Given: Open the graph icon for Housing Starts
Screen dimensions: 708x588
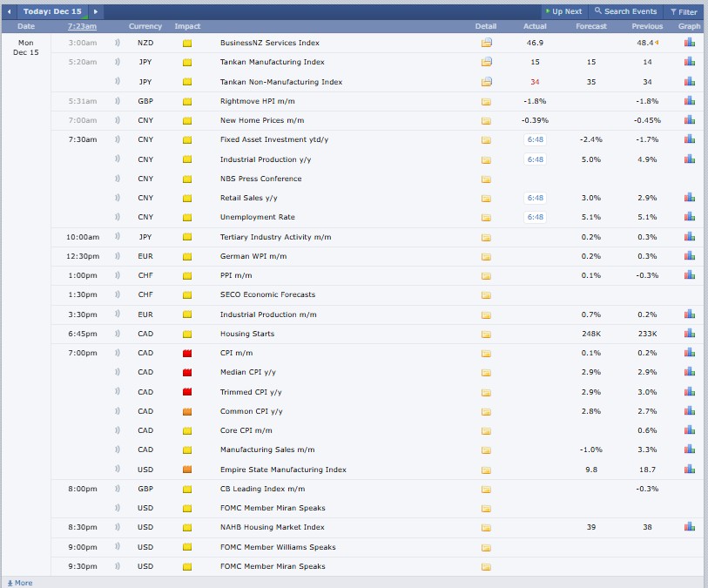Looking at the screenshot, I should [x=690, y=334].
